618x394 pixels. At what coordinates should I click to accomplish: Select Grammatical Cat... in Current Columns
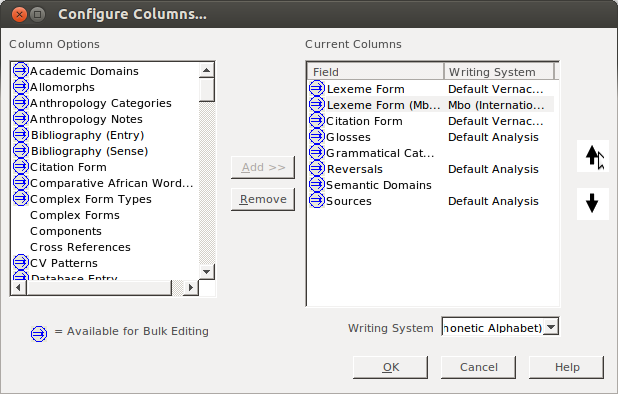(380, 153)
